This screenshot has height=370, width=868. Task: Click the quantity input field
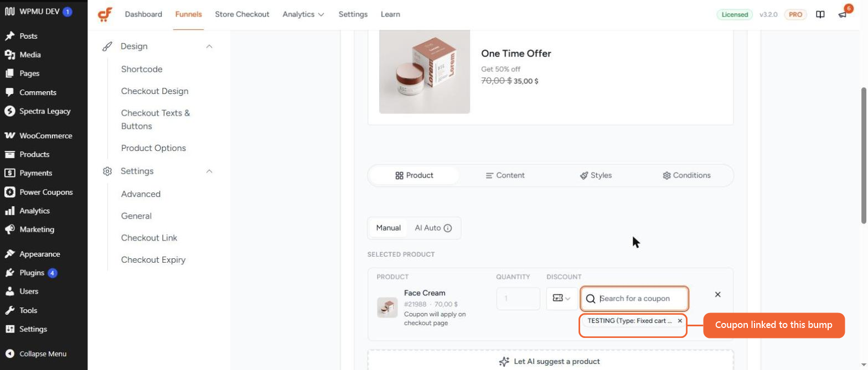518,299
